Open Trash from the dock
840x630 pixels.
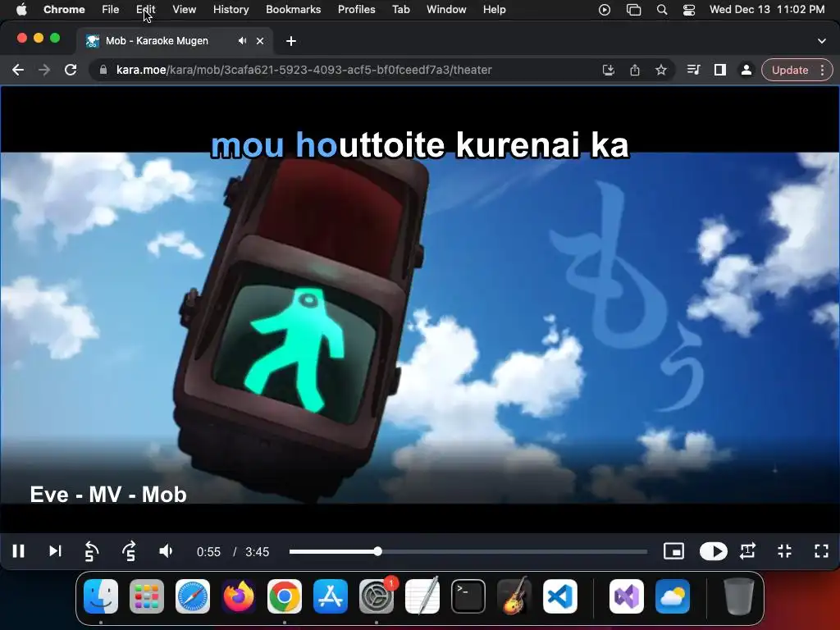coord(739,596)
